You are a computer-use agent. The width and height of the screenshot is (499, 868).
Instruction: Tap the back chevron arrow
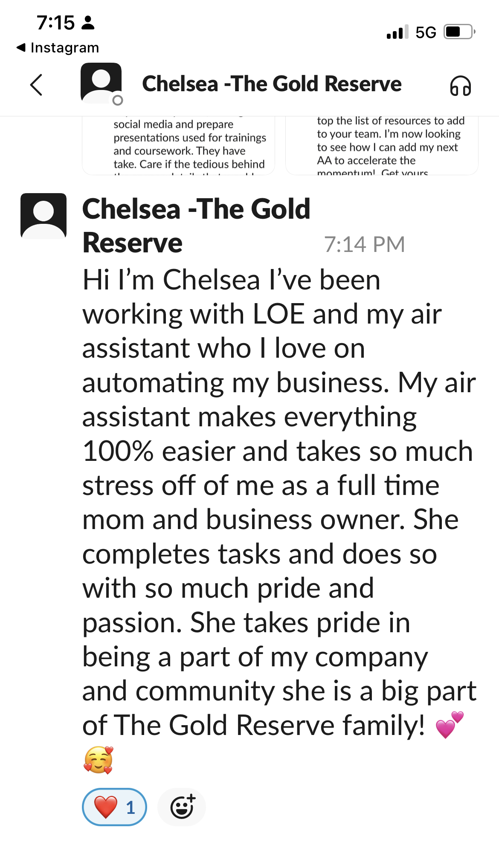pyautogui.click(x=37, y=85)
